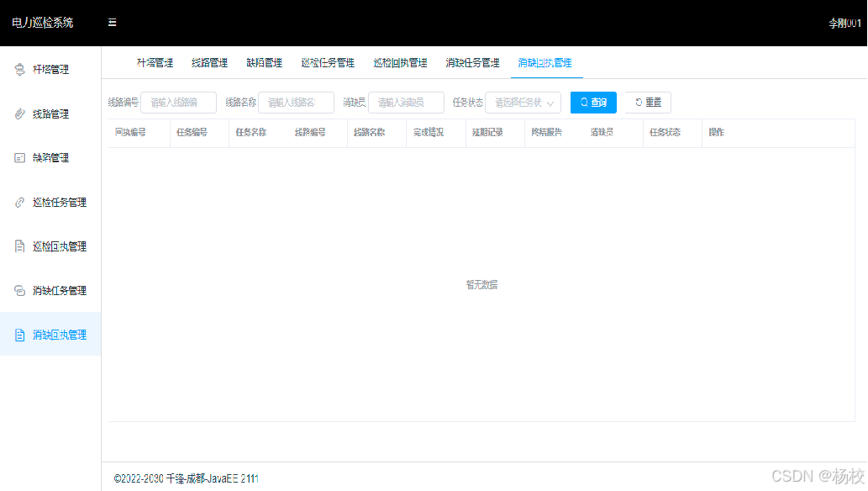Open 巡检任务管理 using its link icon
This screenshot has width=868, height=491.
point(21,202)
